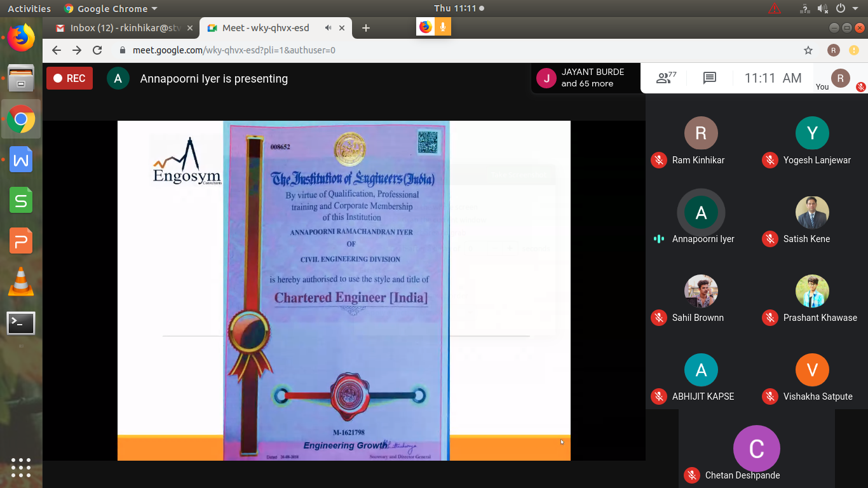868x488 pixels.
Task: Click the Firefox sharing indicator icon
Action: point(426,27)
